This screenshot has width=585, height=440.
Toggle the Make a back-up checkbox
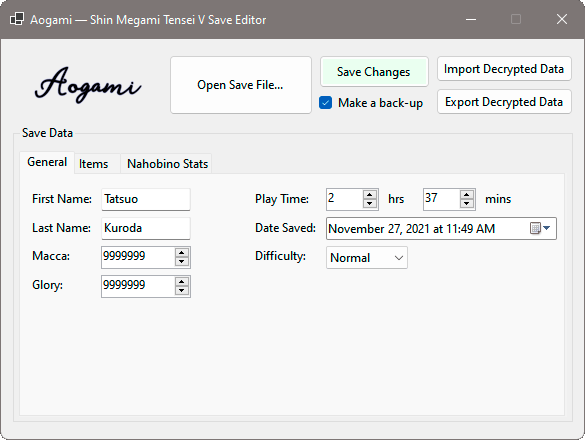[x=325, y=103]
